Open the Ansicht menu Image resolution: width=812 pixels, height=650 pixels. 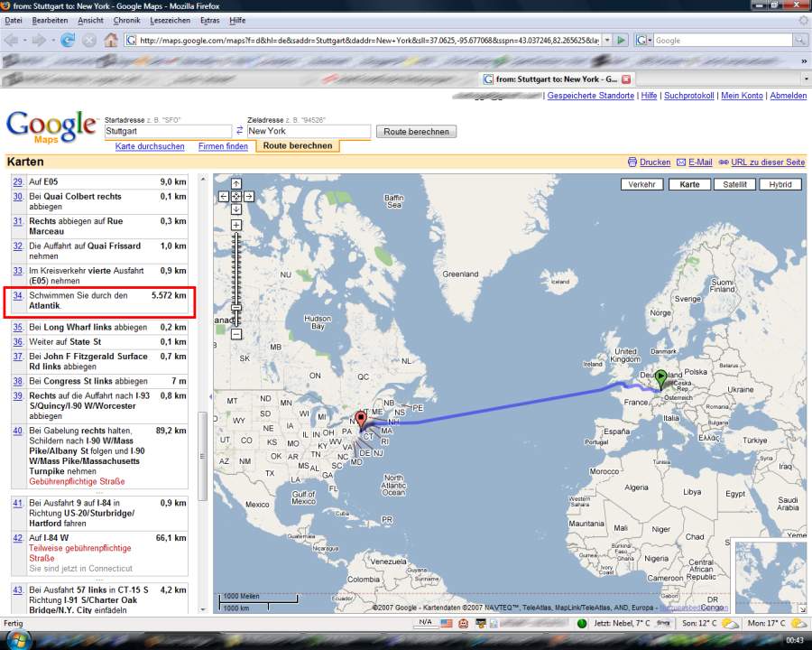pos(90,21)
